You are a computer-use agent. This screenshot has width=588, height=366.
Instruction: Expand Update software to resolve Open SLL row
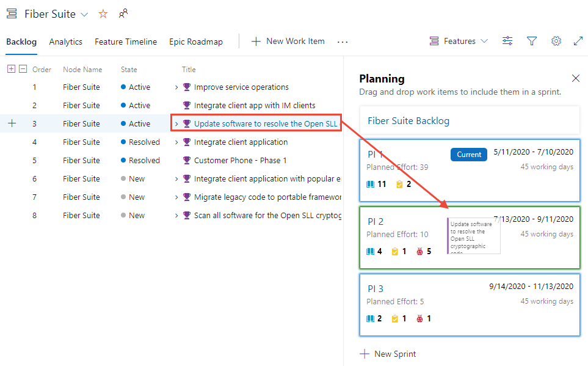click(x=176, y=124)
